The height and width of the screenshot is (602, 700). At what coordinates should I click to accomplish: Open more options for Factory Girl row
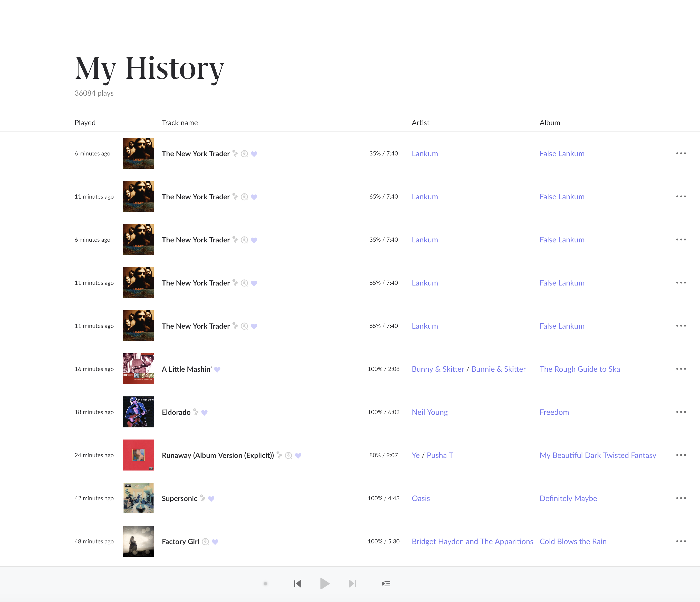click(681, 541)
